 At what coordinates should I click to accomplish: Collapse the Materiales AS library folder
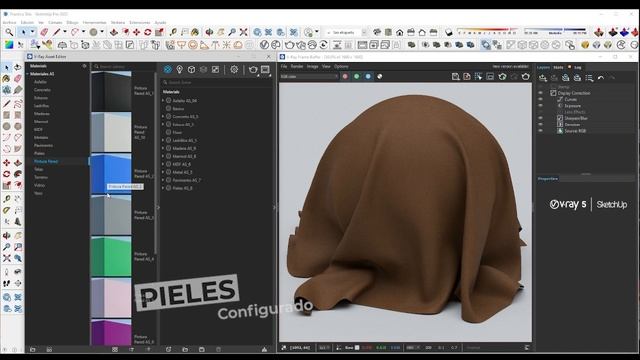(27, 74)
